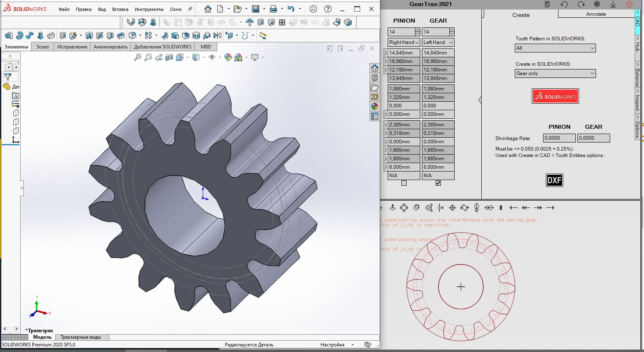Click the Zoom to Area view icon
Viewport: 644px width, 352px height.
[148, 57]
